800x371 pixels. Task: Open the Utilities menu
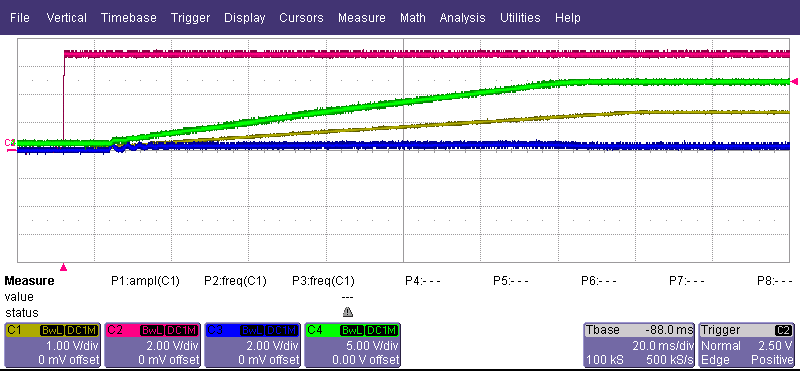pos(520,18)
